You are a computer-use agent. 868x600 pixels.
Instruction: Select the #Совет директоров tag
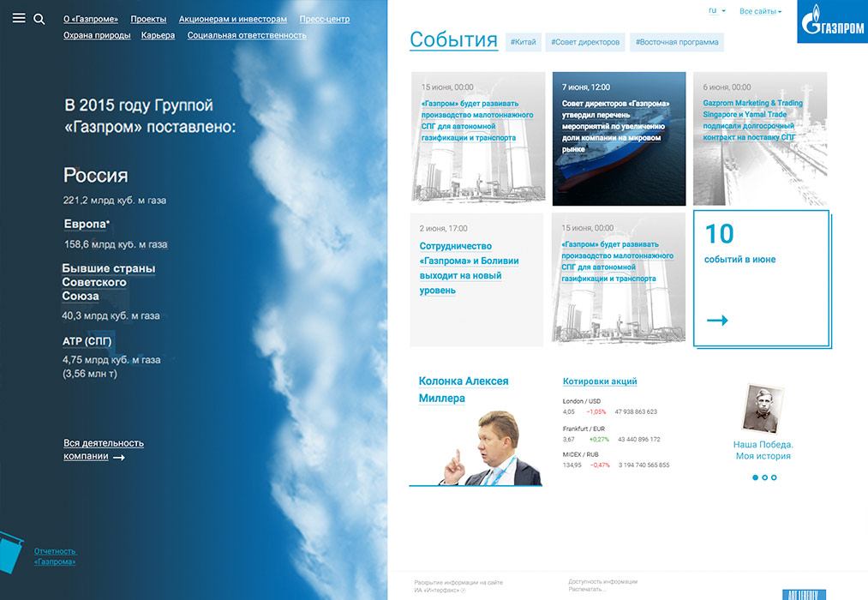(584, 42)
